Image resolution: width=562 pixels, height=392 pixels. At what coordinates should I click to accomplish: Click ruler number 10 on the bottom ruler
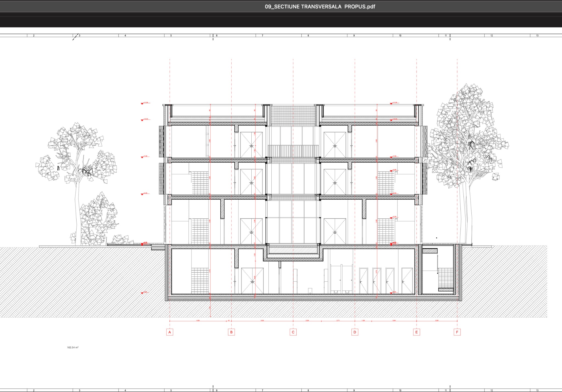[400, 390]
